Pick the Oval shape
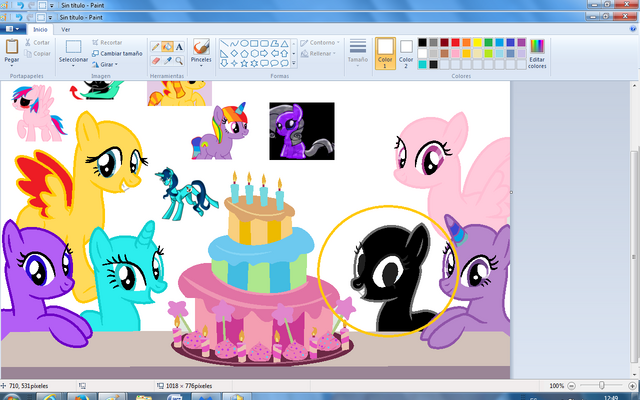Viewport: 640px width, 400px height. tap(244, 43)
